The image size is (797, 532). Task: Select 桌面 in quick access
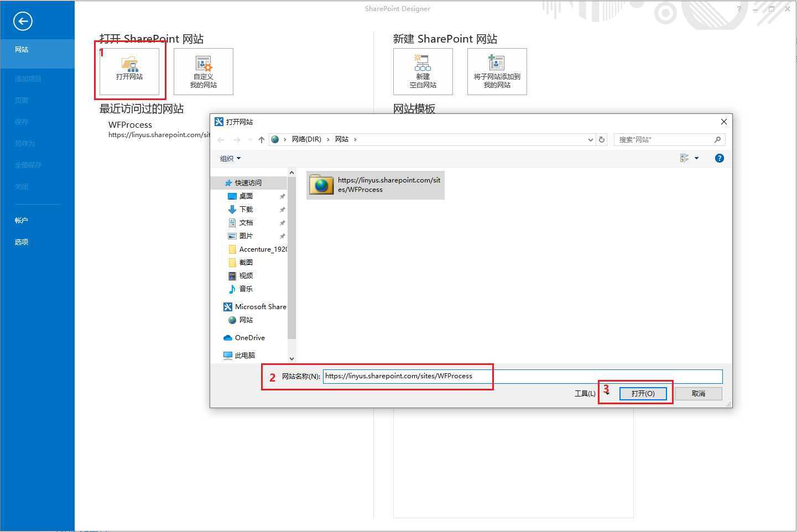pos(246,196)
